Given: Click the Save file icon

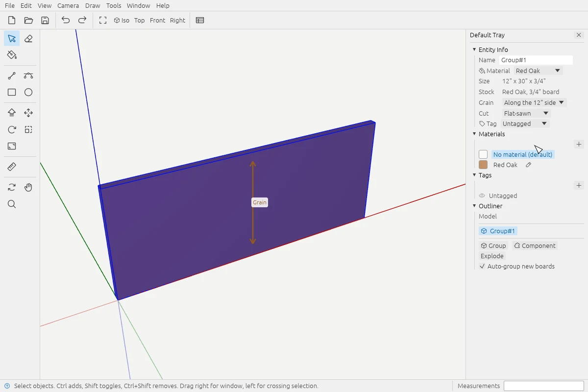Looking at the screenshot, I should [x=45, y=20].
